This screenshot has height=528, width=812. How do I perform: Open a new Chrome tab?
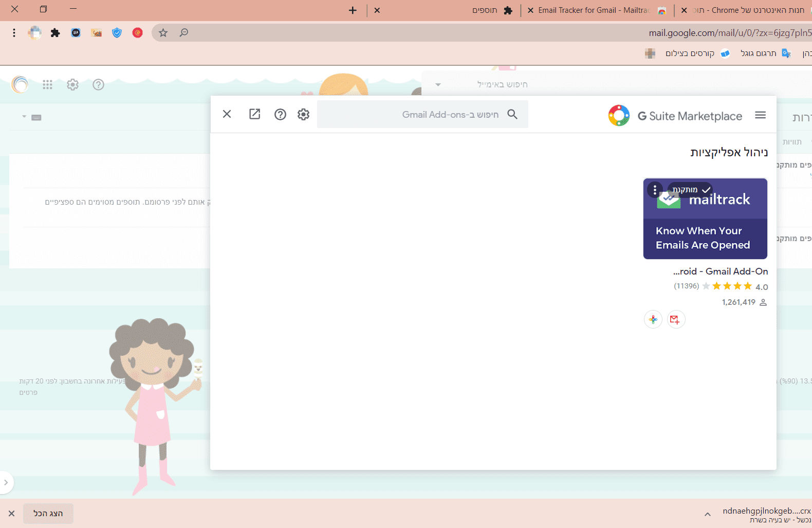point(353,10)
